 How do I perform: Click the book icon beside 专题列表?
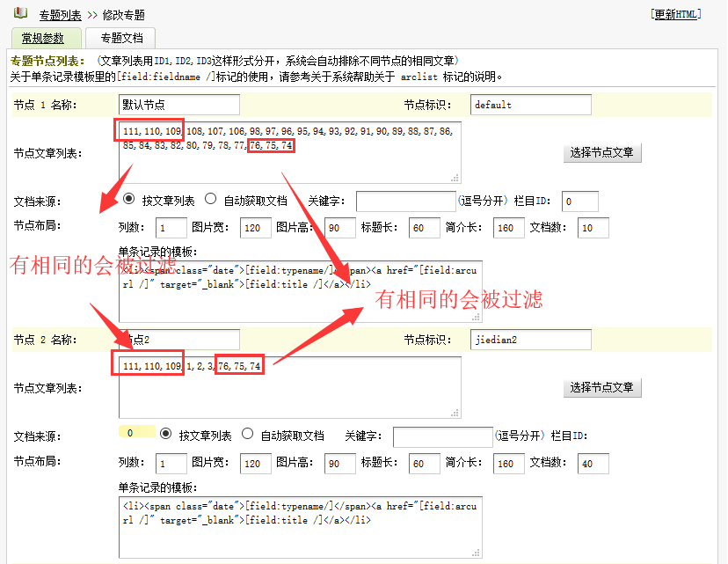click(21, 13)
